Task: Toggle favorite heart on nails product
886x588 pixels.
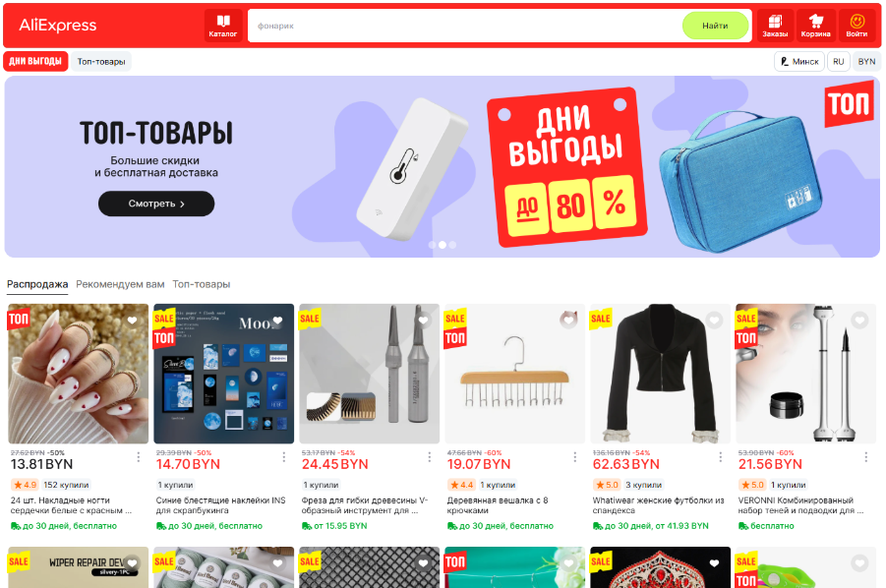Action: coord(132,321)
